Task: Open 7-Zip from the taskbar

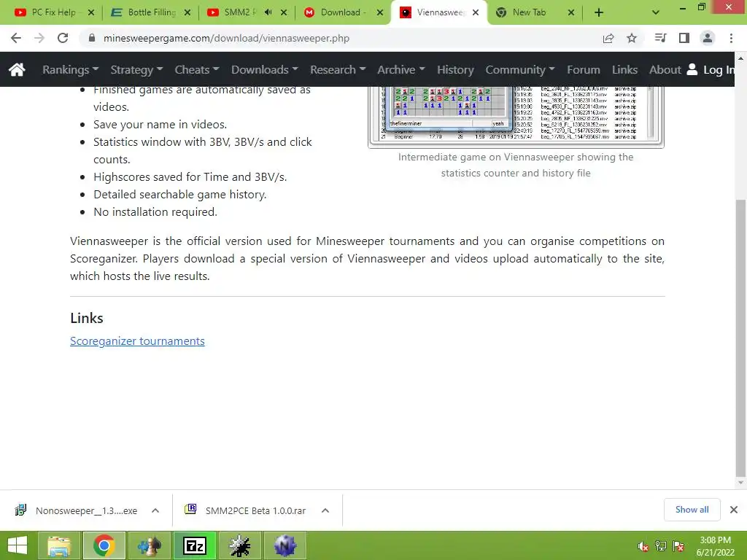Action: [195, 545]
